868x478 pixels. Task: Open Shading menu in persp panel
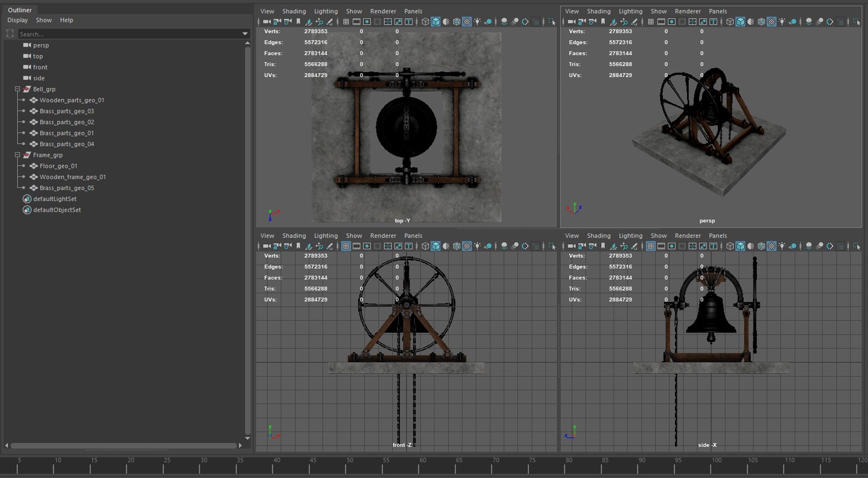point(599,11)
